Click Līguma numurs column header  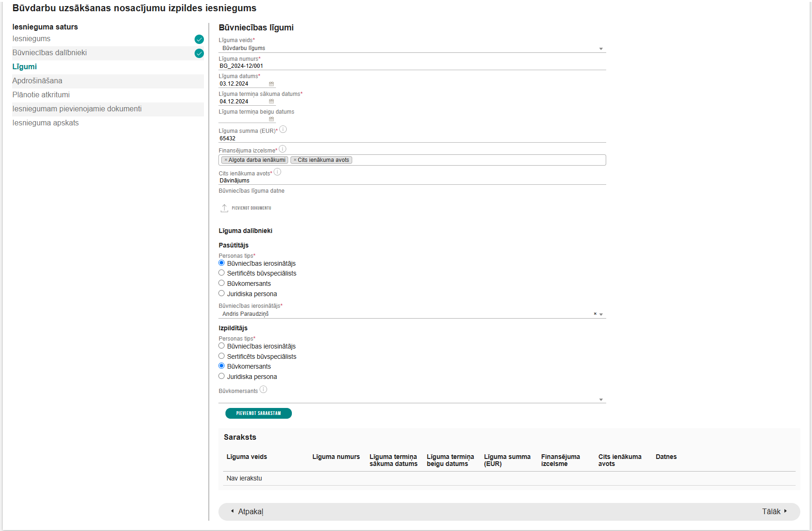click(x=336, y=457)
